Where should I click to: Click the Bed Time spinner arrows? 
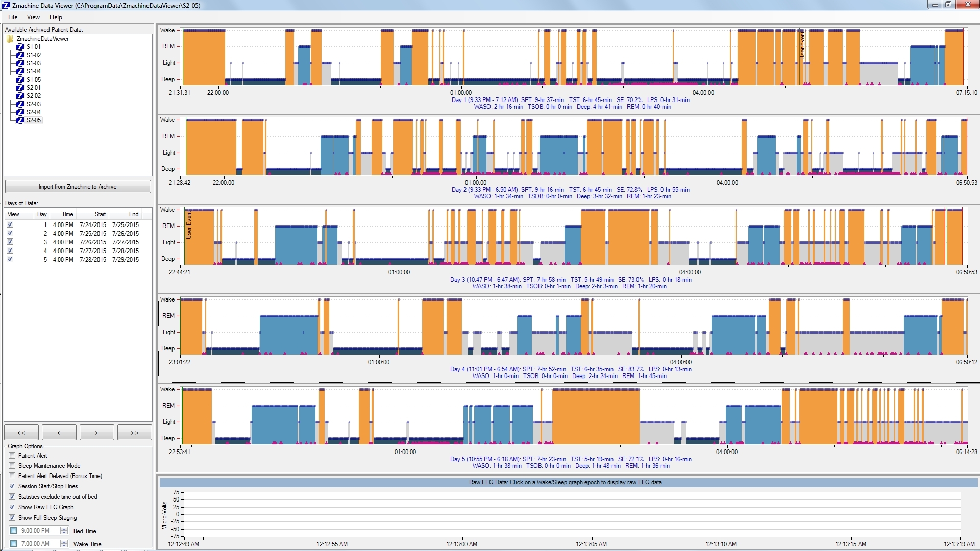coord(64,531)
